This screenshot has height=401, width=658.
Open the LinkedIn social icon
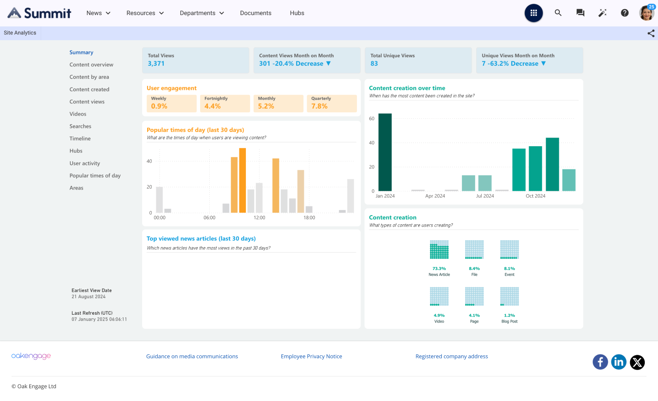coord(619,362)
